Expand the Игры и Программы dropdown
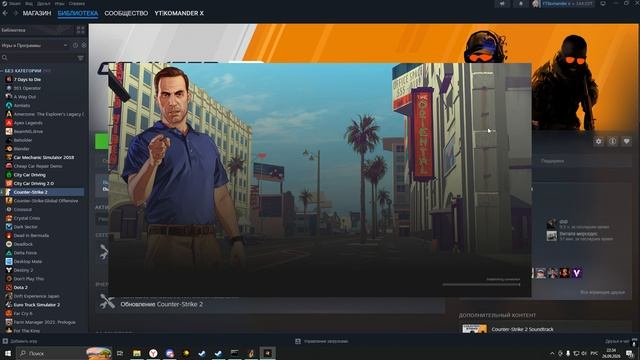This screenshot has width=640, height=360. click(x=34, y=45)
